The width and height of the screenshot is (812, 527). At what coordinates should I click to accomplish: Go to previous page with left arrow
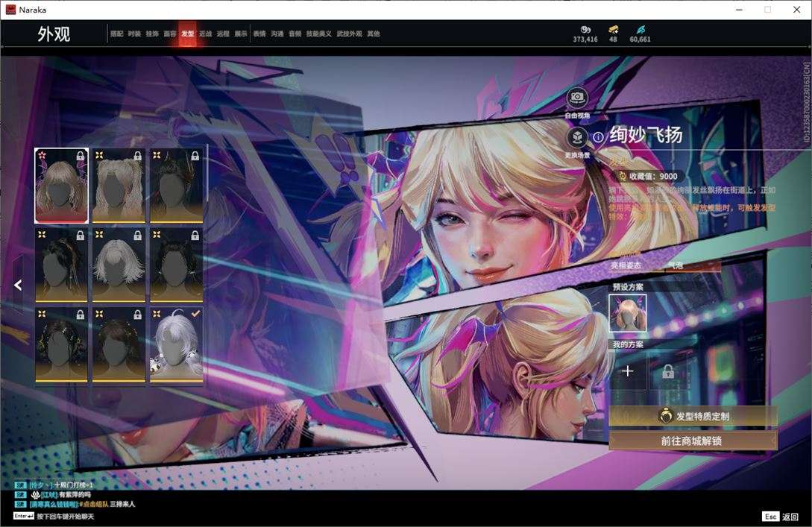click(x=18, y=285)
